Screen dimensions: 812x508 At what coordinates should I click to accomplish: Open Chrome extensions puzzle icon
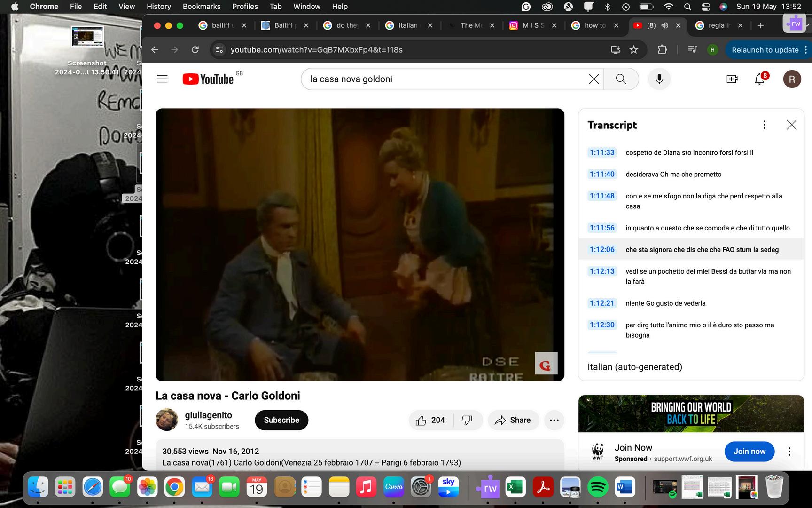point(662,50)
